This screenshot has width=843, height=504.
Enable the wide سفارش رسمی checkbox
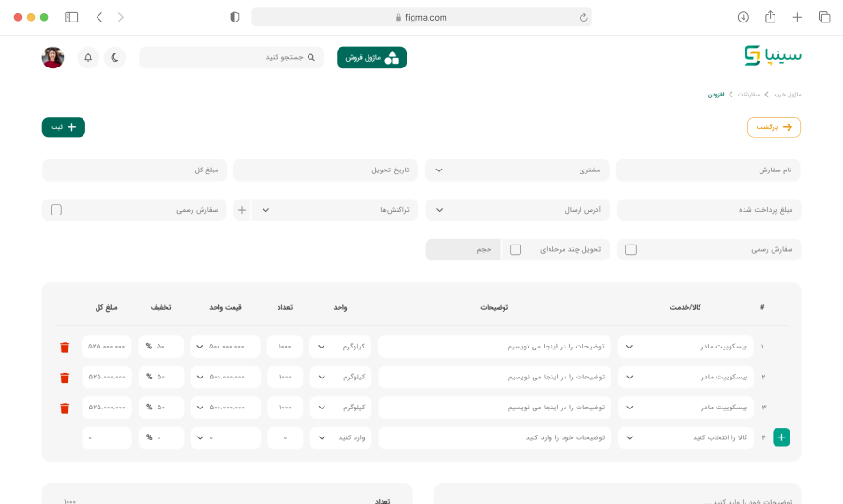631,250
